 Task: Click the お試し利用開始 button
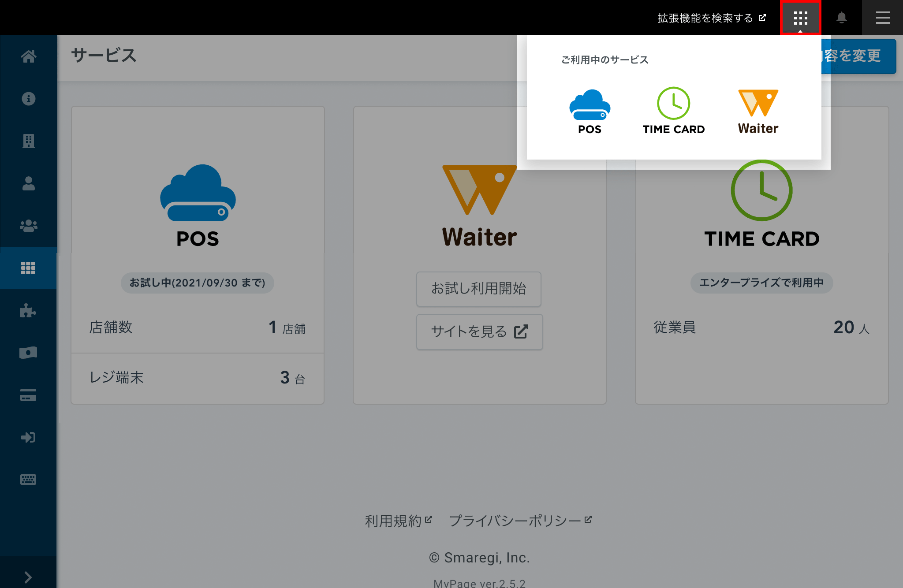[479, 289]
